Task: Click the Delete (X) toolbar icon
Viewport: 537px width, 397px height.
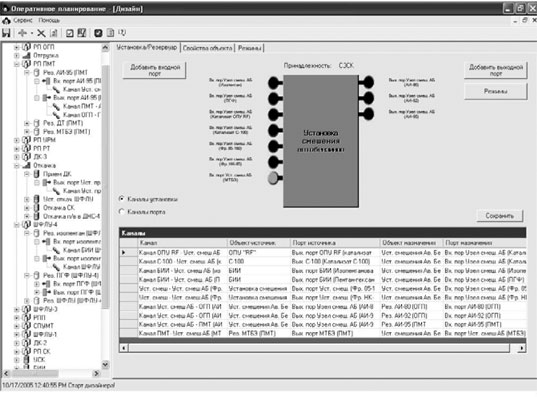Action: [41, 33]
